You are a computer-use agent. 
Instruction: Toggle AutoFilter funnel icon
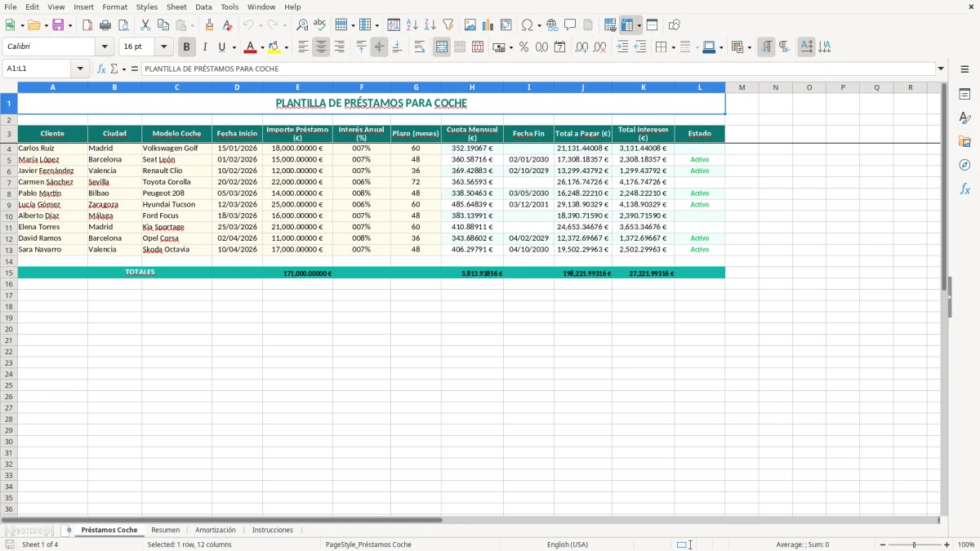[448, 25]
